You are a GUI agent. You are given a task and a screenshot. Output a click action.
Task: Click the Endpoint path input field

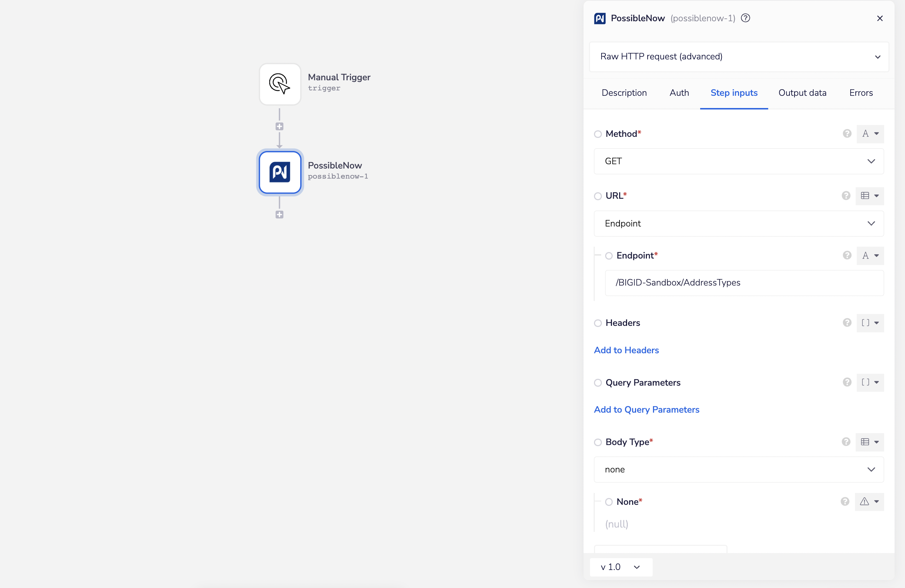click(x=744, y=283)
